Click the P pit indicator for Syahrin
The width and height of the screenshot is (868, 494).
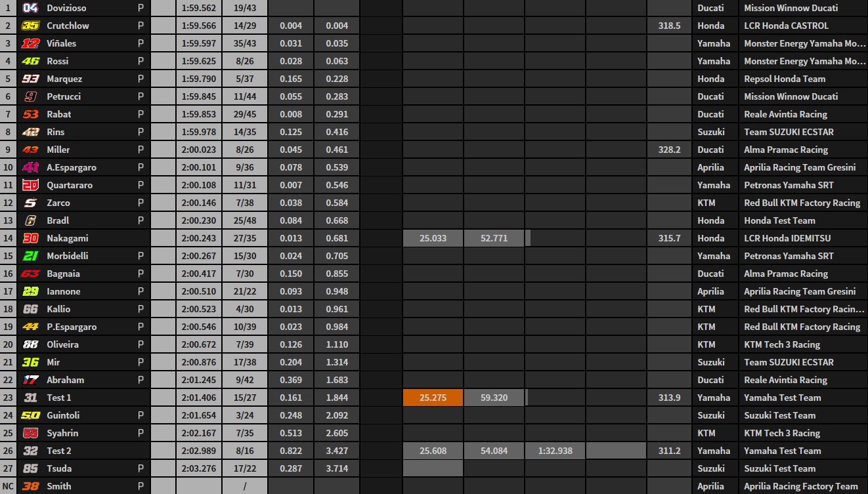(141, 433)
